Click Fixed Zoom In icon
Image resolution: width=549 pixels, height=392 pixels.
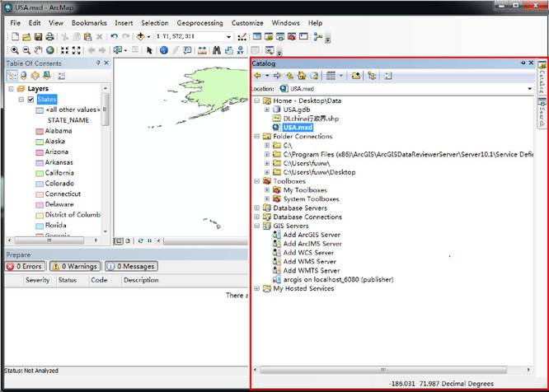pos(65,50)
